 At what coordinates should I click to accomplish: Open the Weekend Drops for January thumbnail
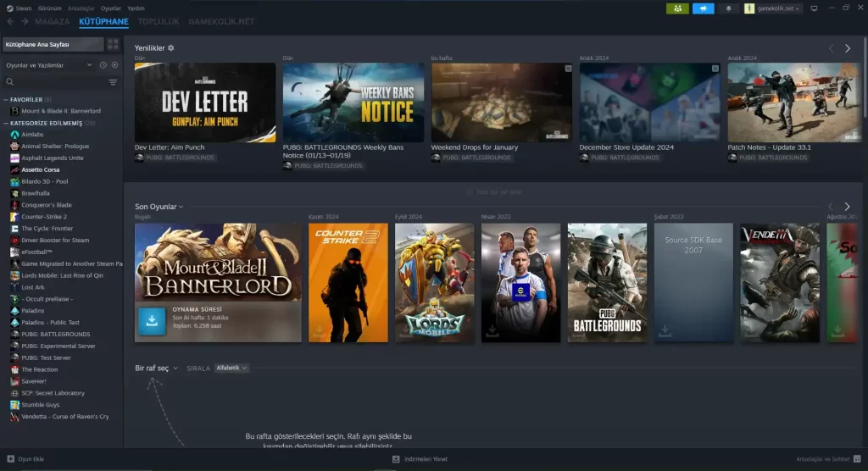click(x=502, y=103)
